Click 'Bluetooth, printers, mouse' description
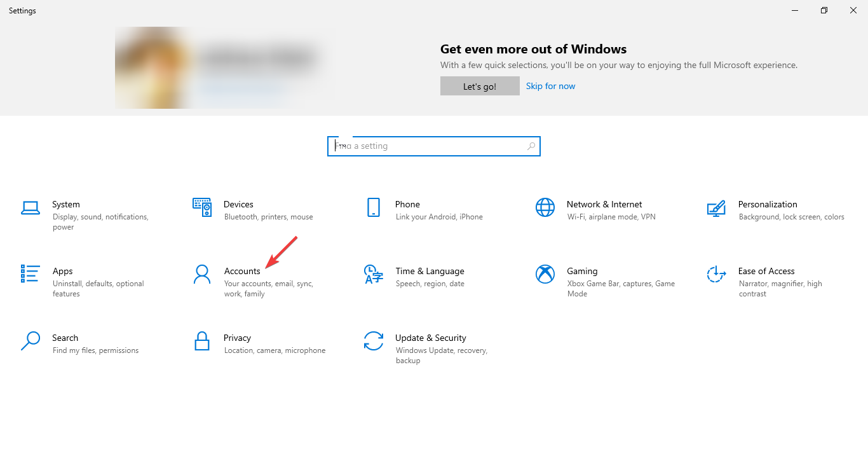 point(269,217)
